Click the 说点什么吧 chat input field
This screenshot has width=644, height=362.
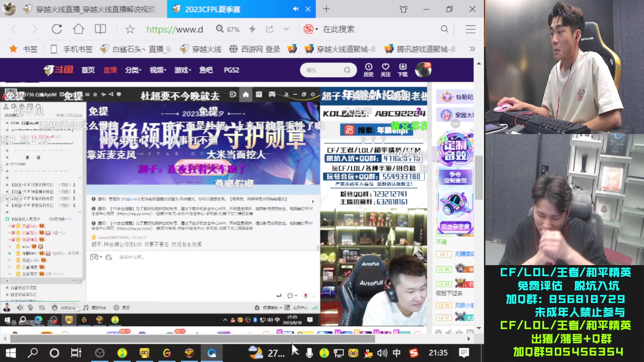point(168,257)
